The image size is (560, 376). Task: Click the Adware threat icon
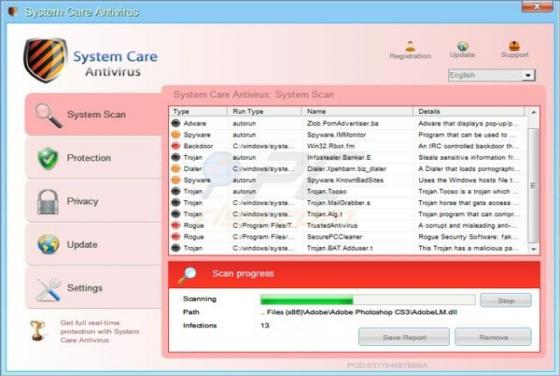pyautogui.click(x=176, y=123)
